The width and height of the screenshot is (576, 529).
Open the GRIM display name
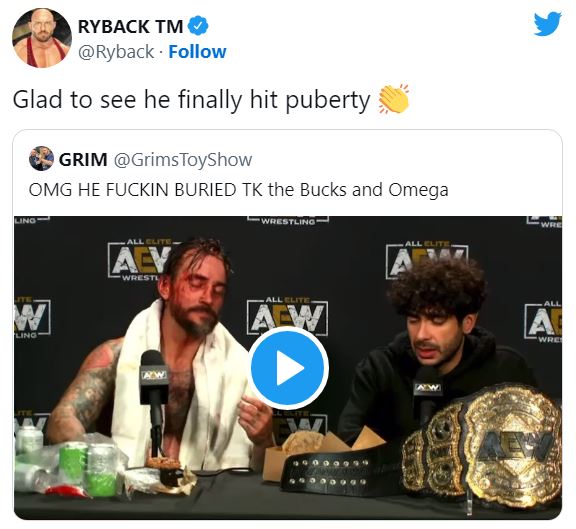83,159
